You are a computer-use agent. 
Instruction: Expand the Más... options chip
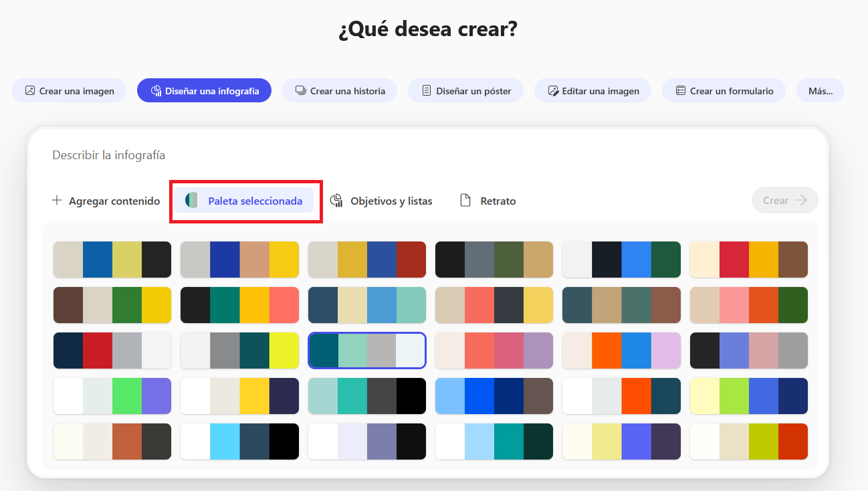820,91
